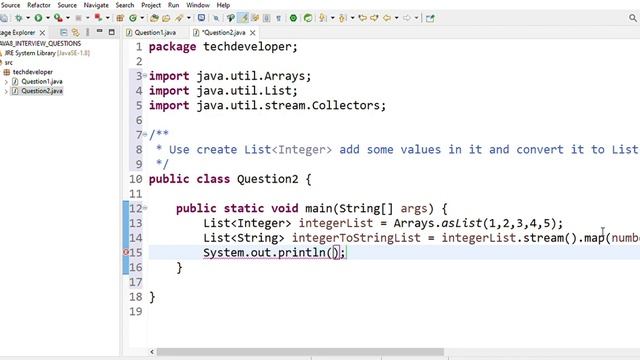Open the Search menu

(x=124, y=5)
